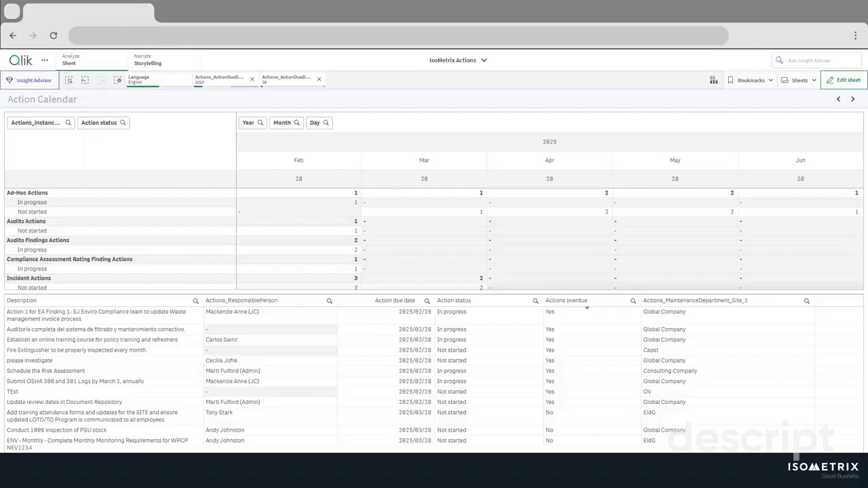Viewport: 868px width, 488px height.
Task: Go to the previous sheet
Action: point(838,99)
